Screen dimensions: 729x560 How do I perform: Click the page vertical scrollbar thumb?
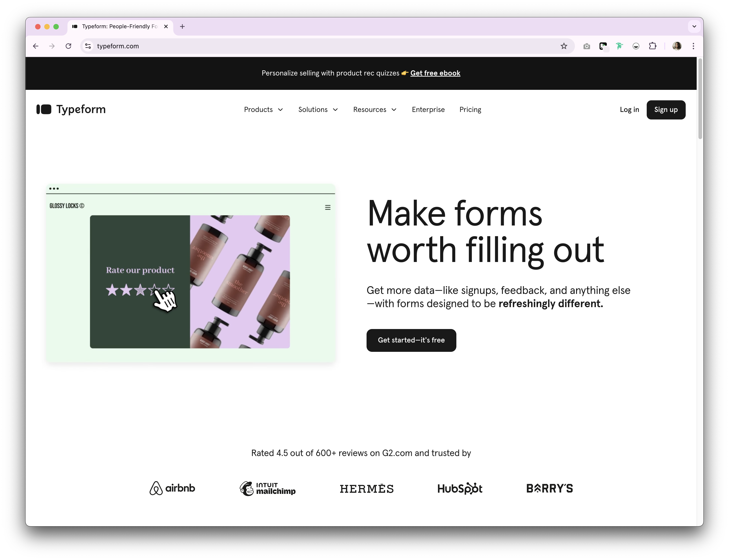700,99
